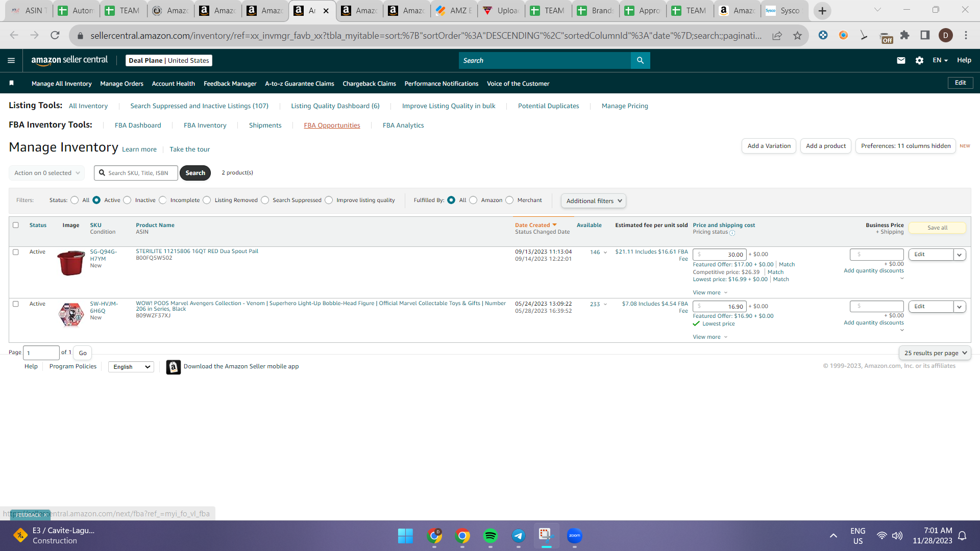Screen dimensions: 980x551
Task: Select the Incomplete status filter
Action: [162, 200]
